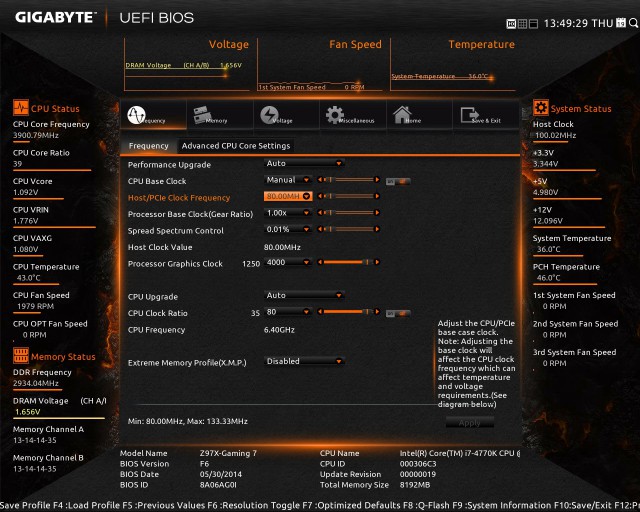Click the F7 Optimized Defaults hint
Viewport: 640px width, 512px height.
tap(352, 505)
